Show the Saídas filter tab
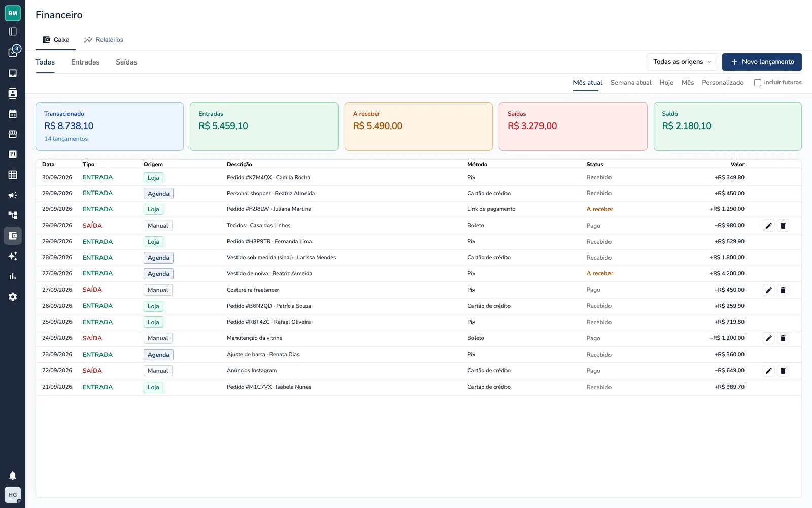 [126, 62]
